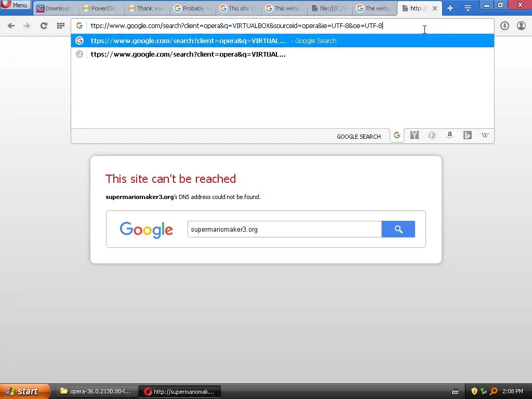The width and height of the screenshot is (532, 399).
Task: Switch to The webp tab
Action: point(375,8)
